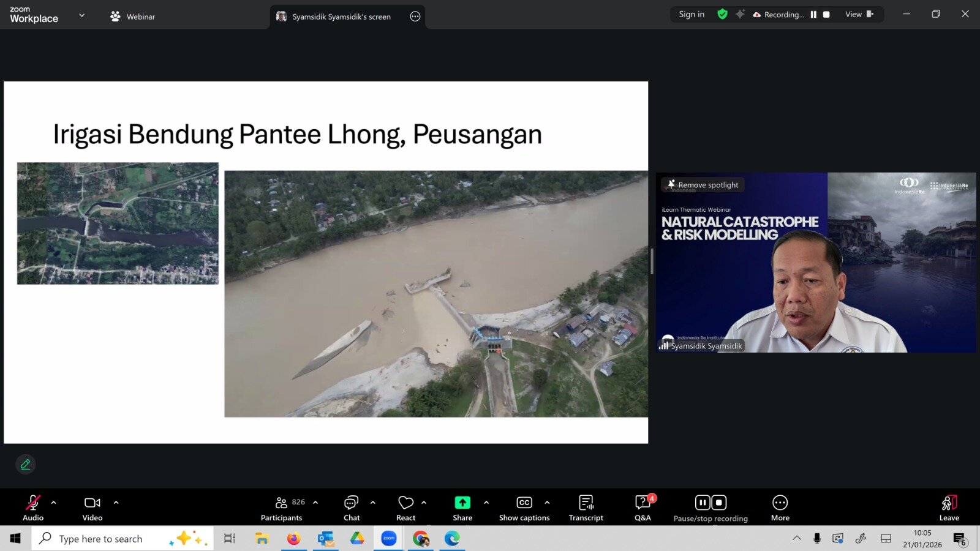
Task: Open the Q&A panel
Action: [x=643, y=508]
